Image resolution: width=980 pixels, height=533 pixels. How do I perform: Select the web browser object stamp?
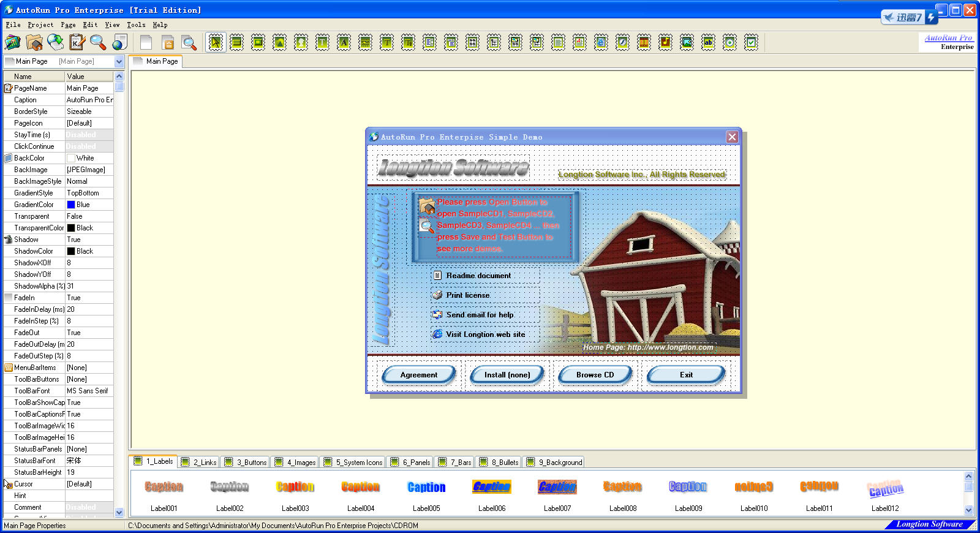pyautogui.click(x=601, y=42)
